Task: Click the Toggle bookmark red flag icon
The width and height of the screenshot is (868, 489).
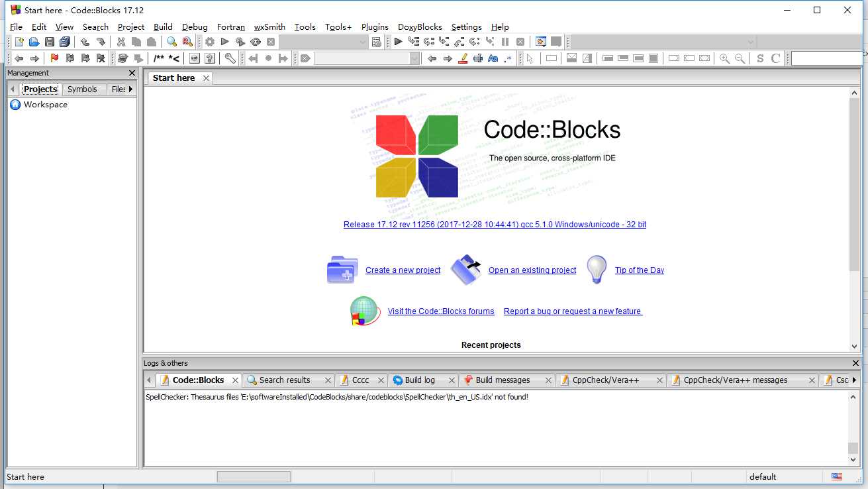Action: click(x=55, y=58)
